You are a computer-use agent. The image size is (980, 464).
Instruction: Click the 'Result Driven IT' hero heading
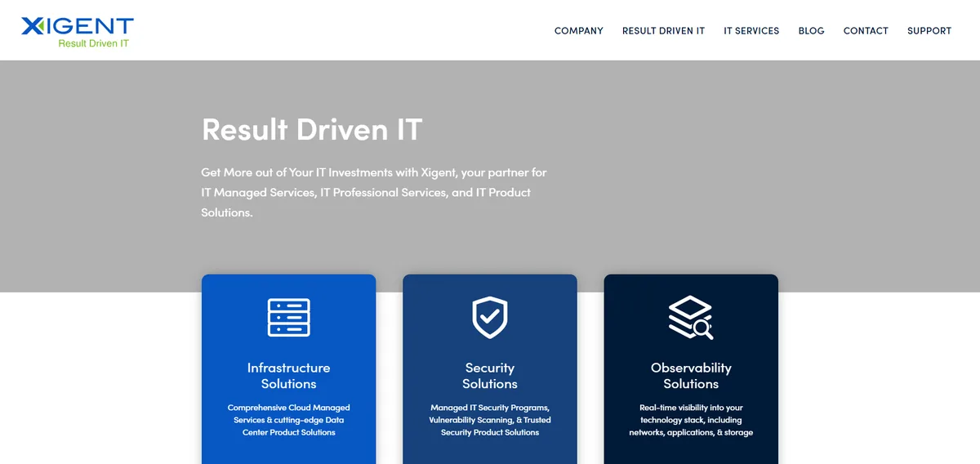312,130
